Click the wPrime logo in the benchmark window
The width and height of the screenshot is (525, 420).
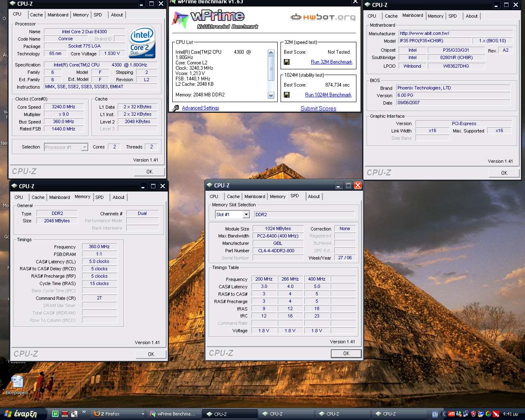click(x=215, y=19)
